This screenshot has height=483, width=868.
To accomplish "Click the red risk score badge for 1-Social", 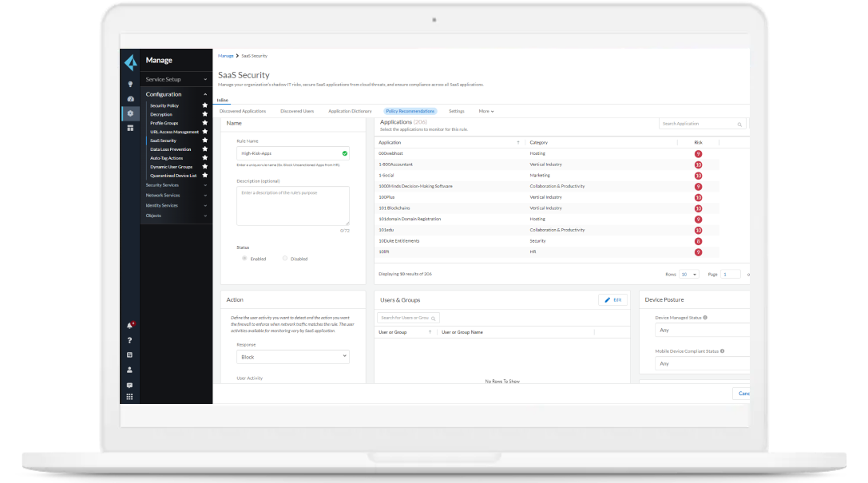I will [x=699, y=175].
